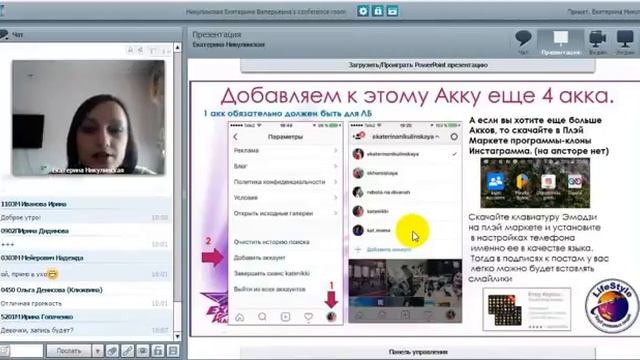This screenshot has width=640, height=360.
Task: Expand the dropdown arrow next to Послать
Action: tap(98, 351)
